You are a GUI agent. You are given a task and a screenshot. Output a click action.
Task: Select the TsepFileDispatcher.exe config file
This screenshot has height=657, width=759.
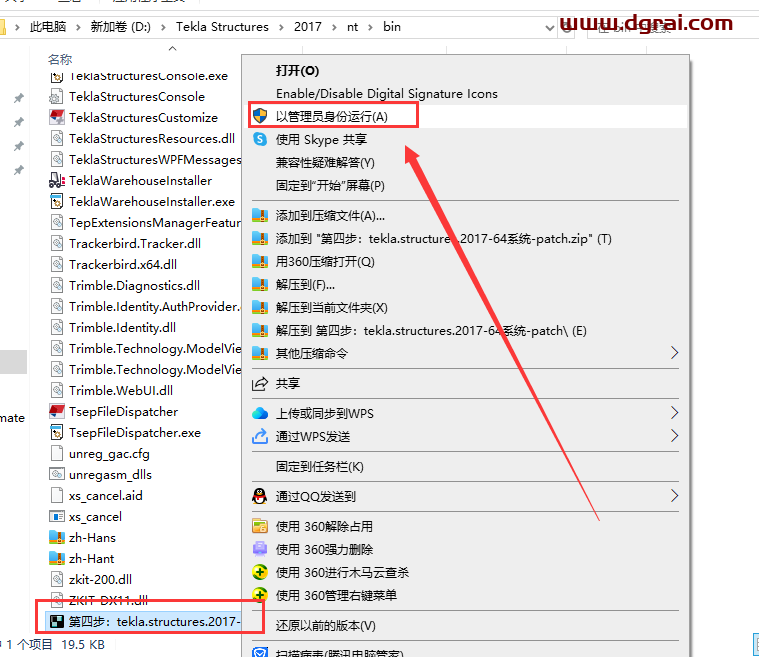135,432
